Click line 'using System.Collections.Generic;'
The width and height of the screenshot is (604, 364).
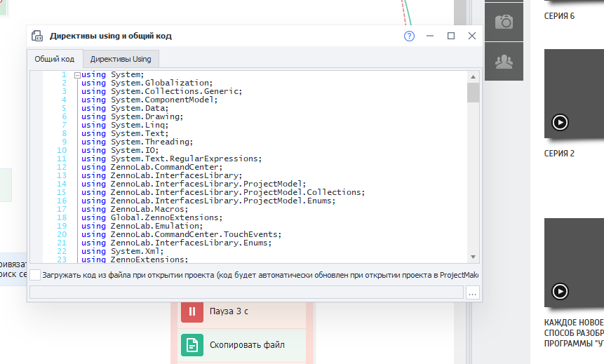click(x=162, y=91)
